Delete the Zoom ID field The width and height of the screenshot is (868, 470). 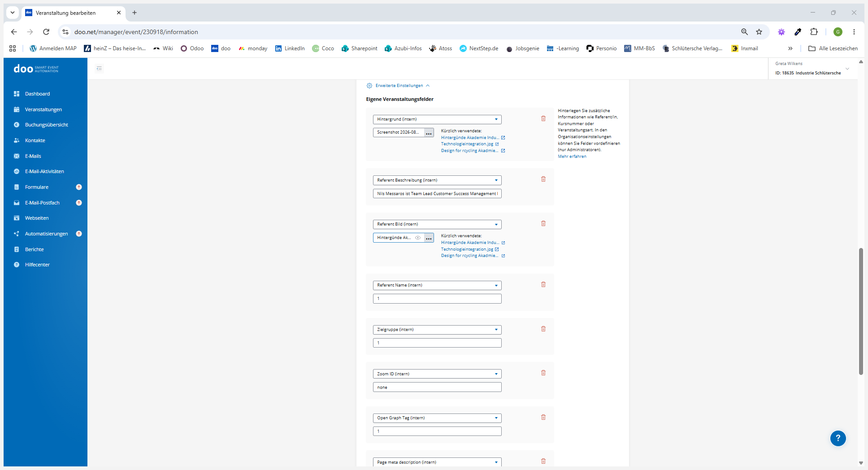click(x=543, y=373)
